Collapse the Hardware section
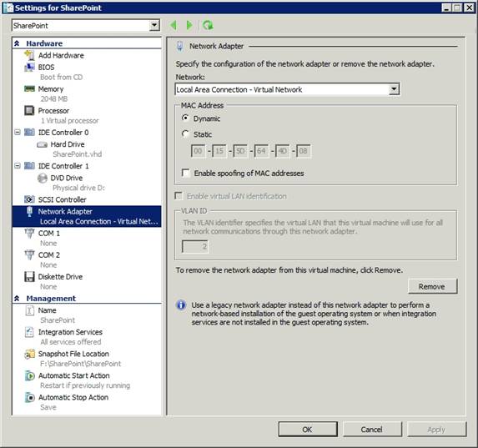The width and height of the screenshot is (478, 448). [x=17, y=43]
